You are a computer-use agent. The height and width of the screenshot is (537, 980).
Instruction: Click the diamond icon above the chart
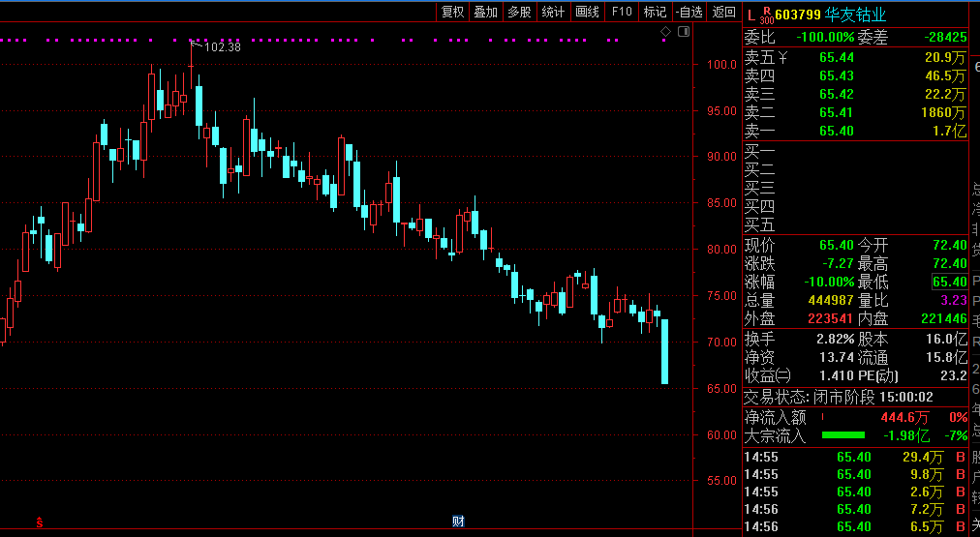(x=666, y=32)
